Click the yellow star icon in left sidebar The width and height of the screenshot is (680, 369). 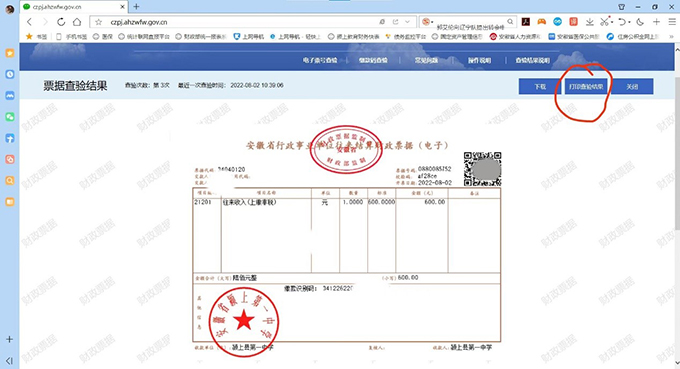(x=10, y=53)
